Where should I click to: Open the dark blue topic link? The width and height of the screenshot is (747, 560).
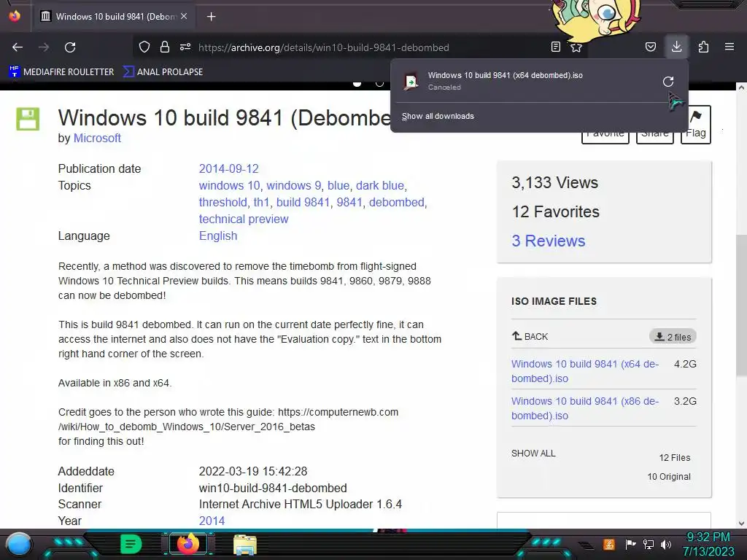pyautogui.click(x=379, y=185)
